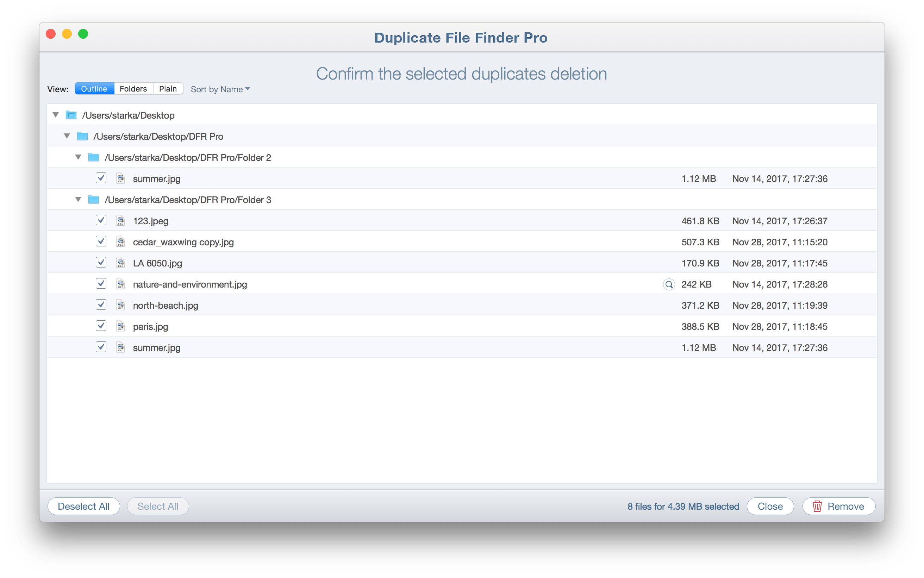
Task: Click the Outline view tab
Action: [x=93, y=89]
